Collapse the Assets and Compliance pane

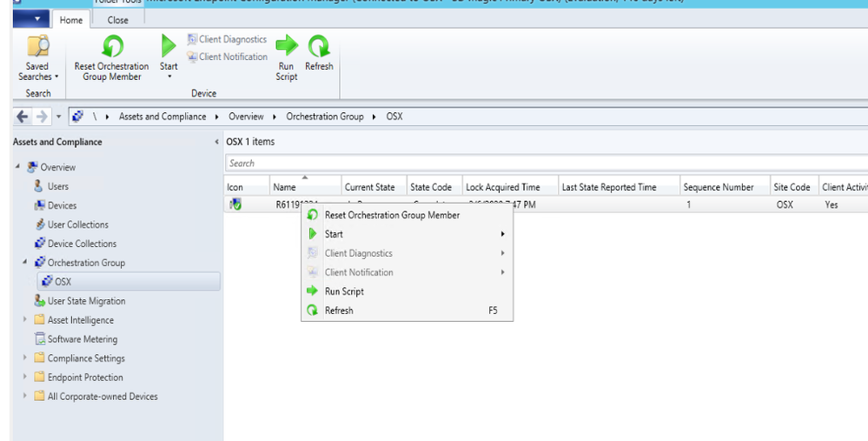pos(216,142)
